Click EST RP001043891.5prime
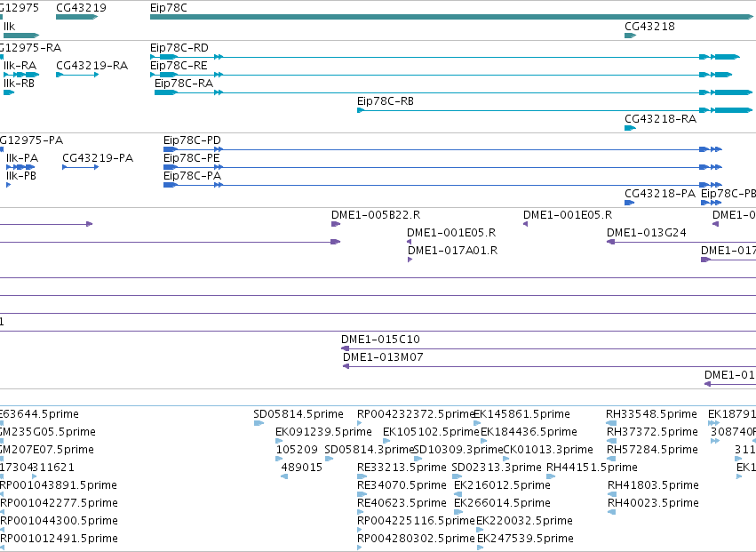 coord(59,486)
